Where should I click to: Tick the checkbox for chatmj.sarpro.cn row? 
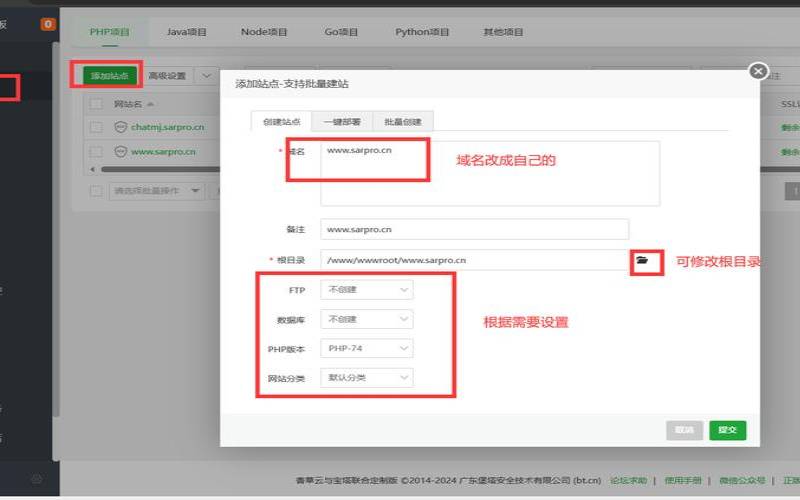click(x=96, y=127)
